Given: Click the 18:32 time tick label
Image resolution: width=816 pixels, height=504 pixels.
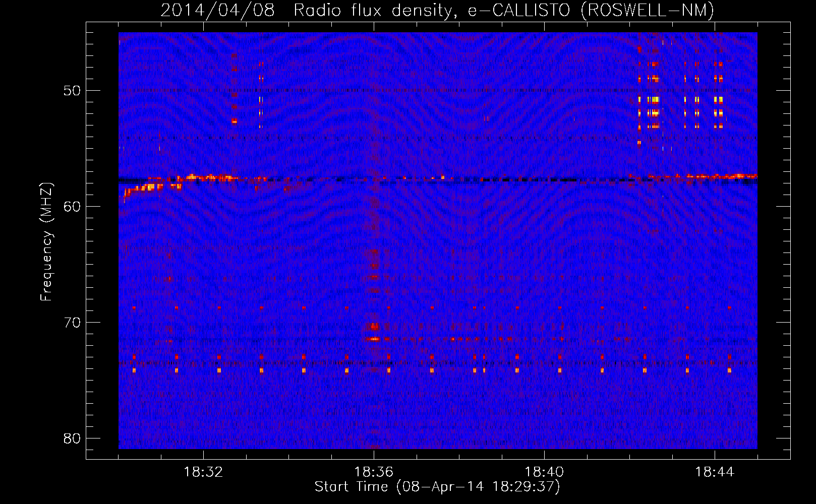Looking at the screenshot, I should click(x=203, y=472).
